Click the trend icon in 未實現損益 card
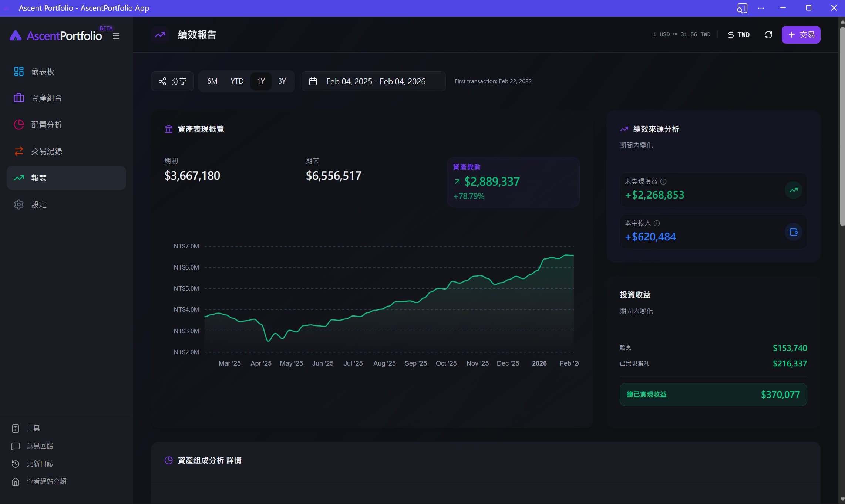845x504 pixels. [x=793, y=190]
